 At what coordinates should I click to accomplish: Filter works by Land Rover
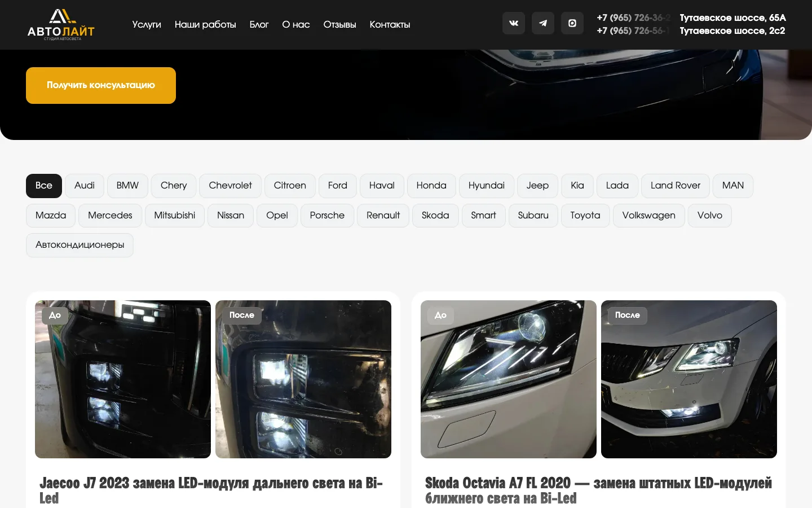(676, 186)
